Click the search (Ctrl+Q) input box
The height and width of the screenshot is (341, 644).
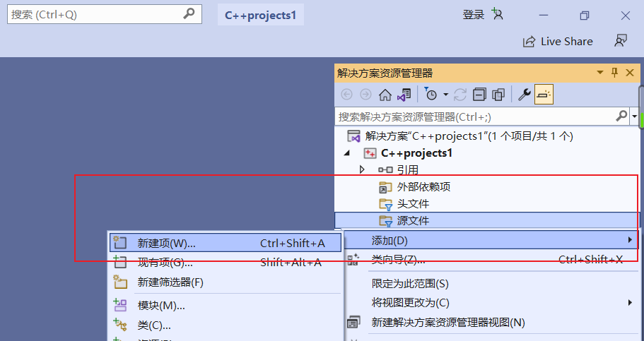[x=105, y=14]
